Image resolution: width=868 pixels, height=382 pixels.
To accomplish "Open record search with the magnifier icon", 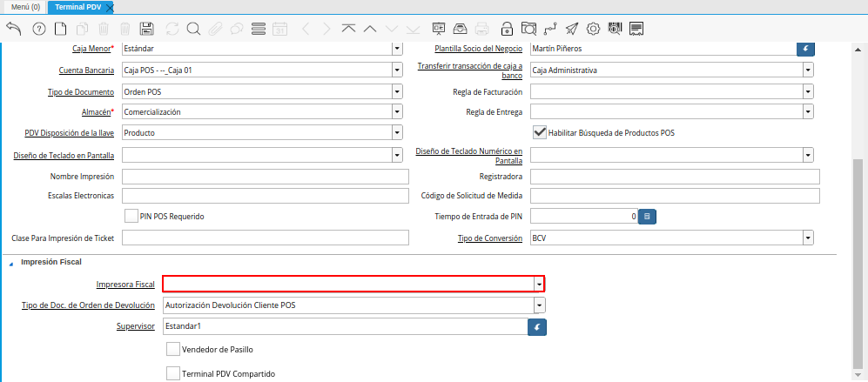I will [x=193, y=29].
